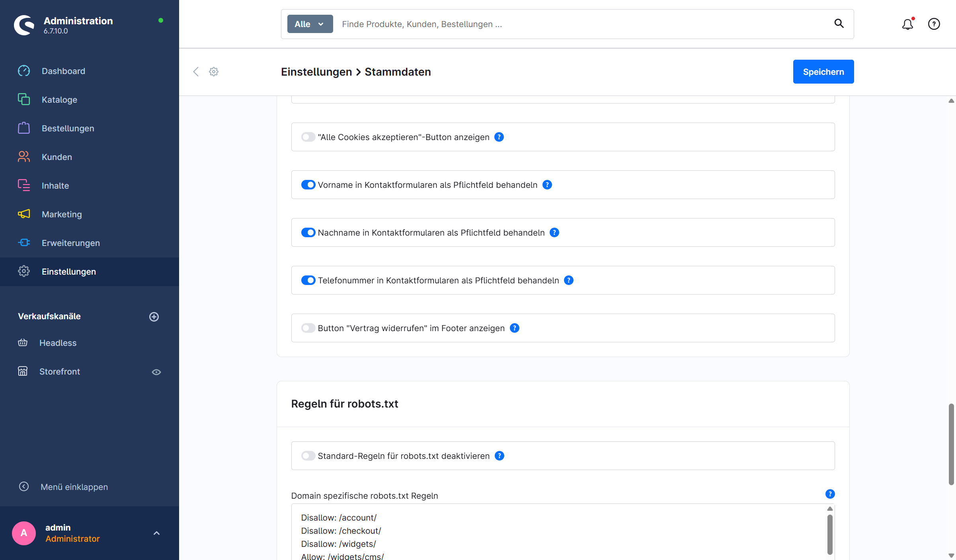956x560 pixels.
Task: Open Kataloge menu item
Action: coord(90,100)
